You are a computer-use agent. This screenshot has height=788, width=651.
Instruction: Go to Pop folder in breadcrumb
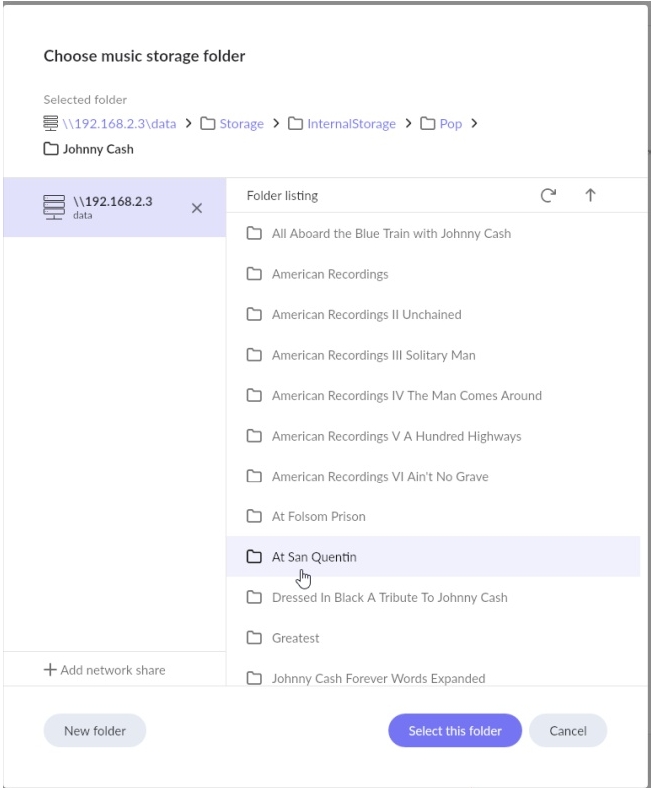click(x=450, y=124)
